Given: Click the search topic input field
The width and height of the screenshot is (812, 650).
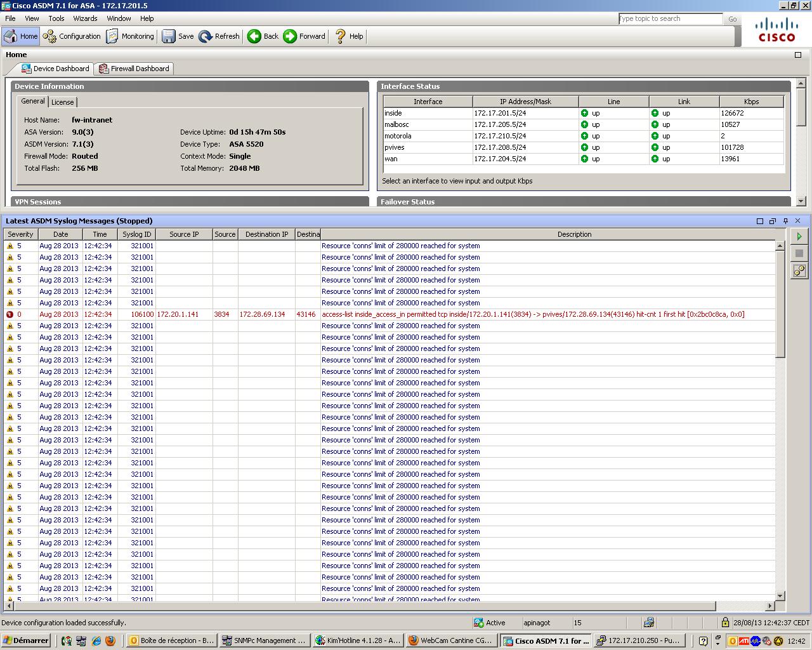Looking at the screenshot, I should pos(671,18).
